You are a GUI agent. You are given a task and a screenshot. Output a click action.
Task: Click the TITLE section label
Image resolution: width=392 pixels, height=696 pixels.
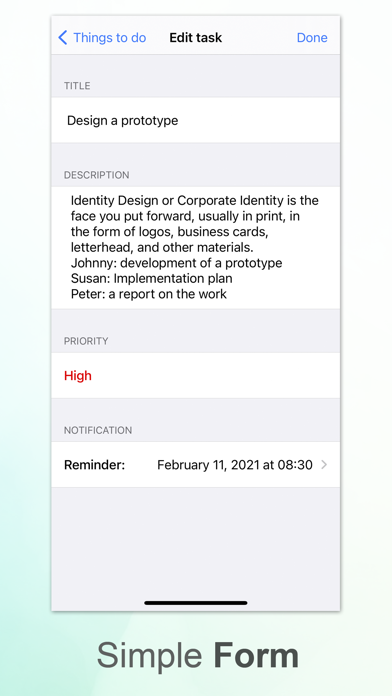coord(77,86)
